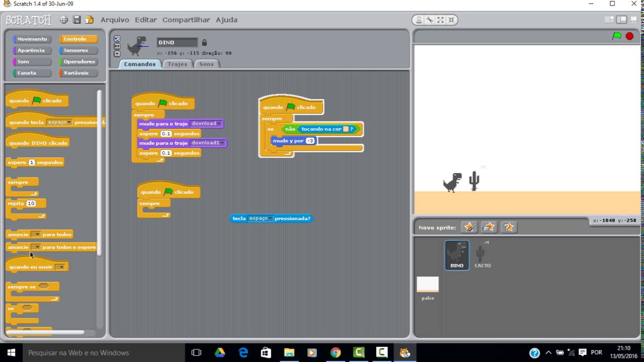Select the CACTO sprite thumbnail

(482, 255)
